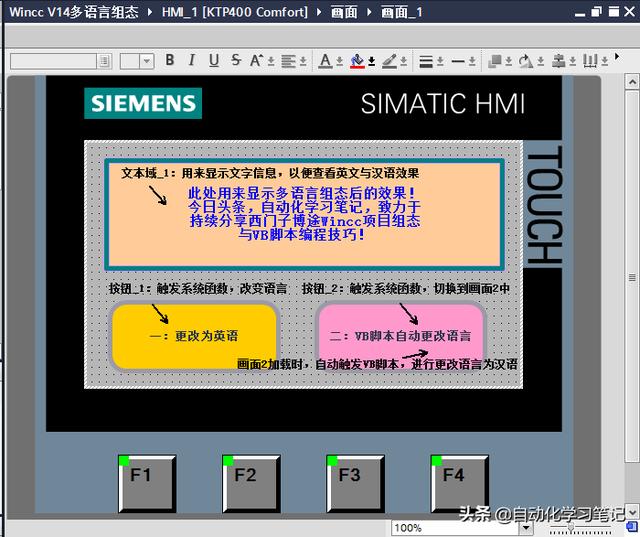Click the SIMATIC HMI title text
The image size is (640, 537).
click(443, 104)
